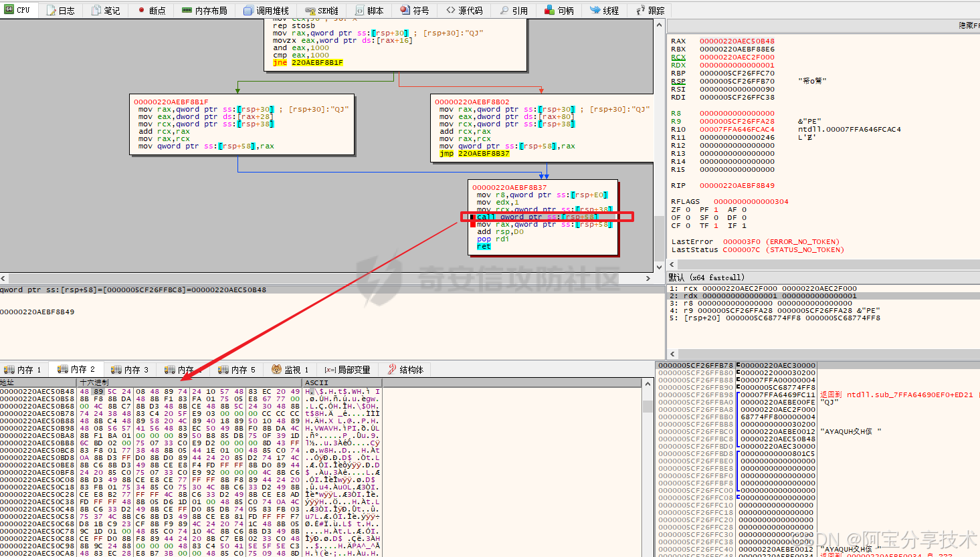Select LastError 000003F0 (ERROR_NO_TOKEN) line
Viewport: 980px width, 557px height.
(755, 241)
